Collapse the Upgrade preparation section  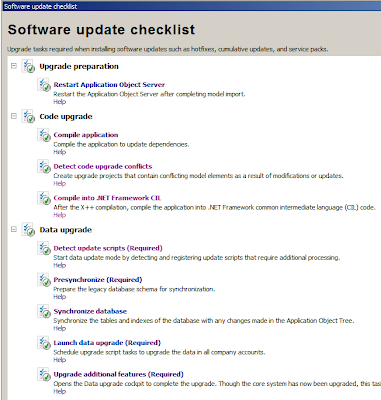click(x=14, y=66)
